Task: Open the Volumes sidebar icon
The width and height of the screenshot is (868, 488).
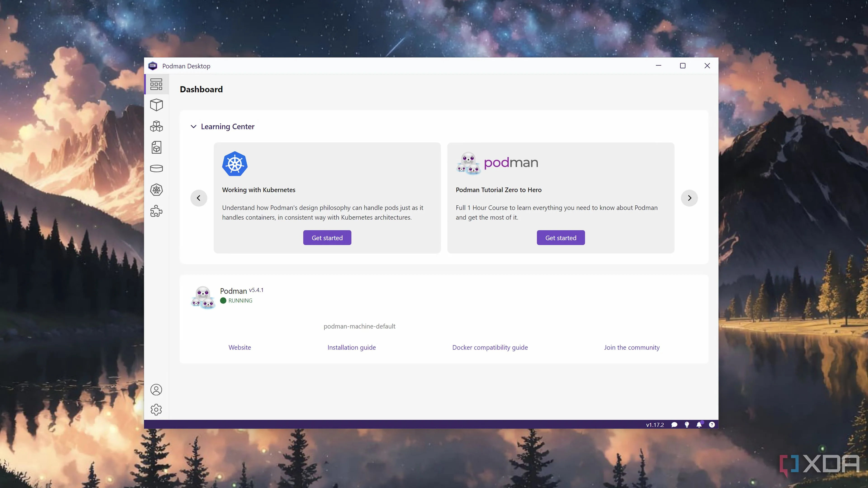Action: tap(156, 168)
